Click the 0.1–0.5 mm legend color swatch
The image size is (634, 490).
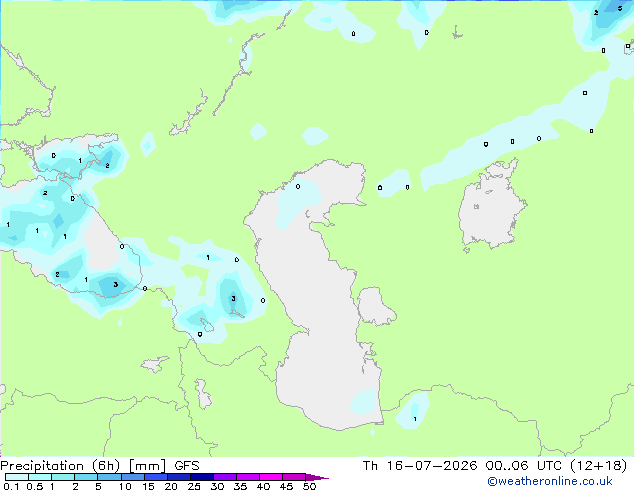point(17,477)
